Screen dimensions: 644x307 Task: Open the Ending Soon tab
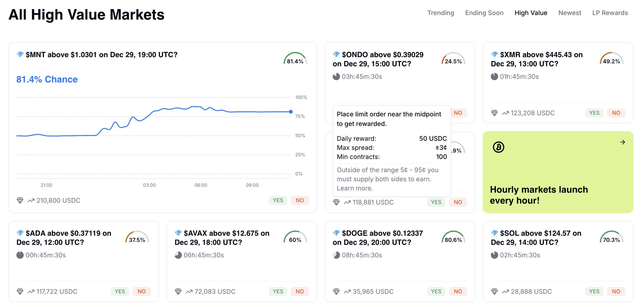(484, 13)
